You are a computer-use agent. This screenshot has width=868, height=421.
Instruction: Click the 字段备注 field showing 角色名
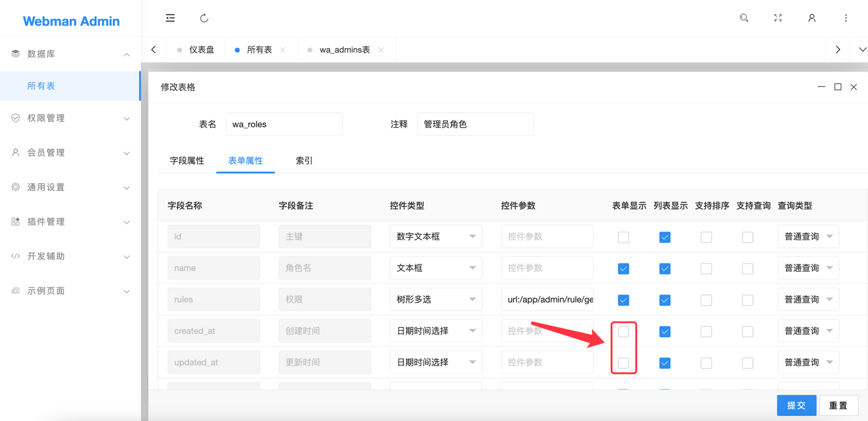coord(325,268)
